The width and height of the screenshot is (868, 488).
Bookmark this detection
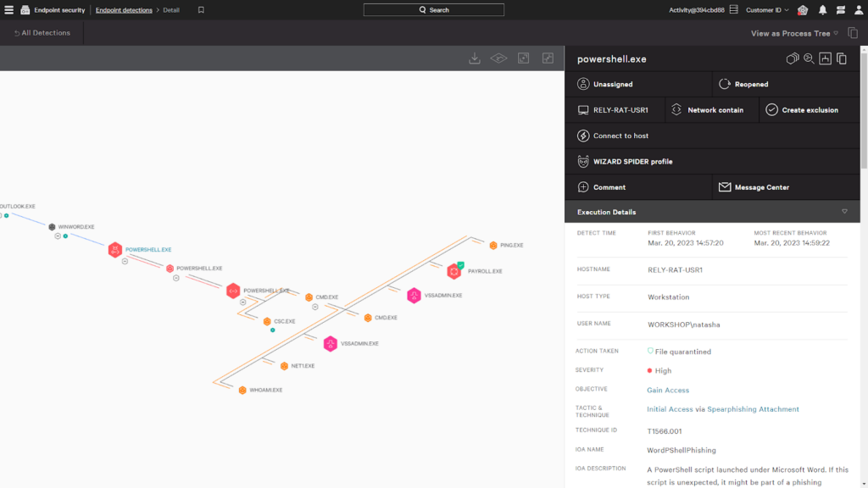pos(200,9)
